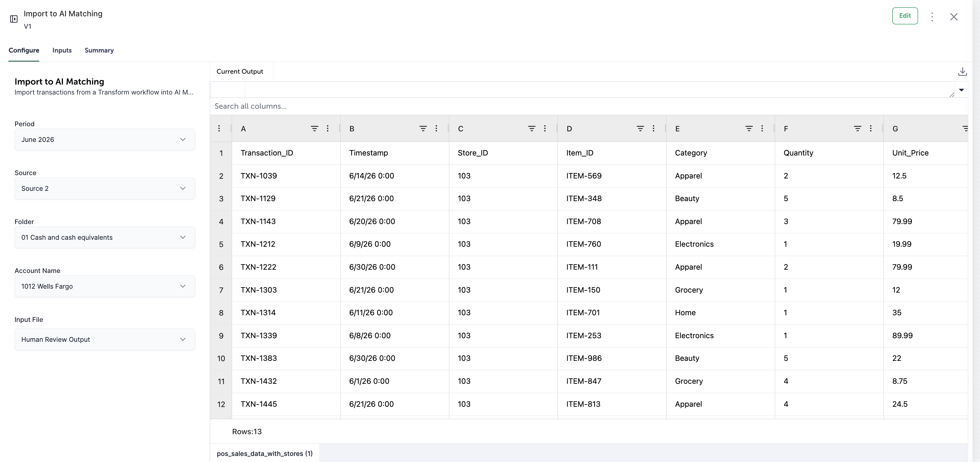Select the column D header letter
Screen dimensions: 980x462
tap(569, 129)
